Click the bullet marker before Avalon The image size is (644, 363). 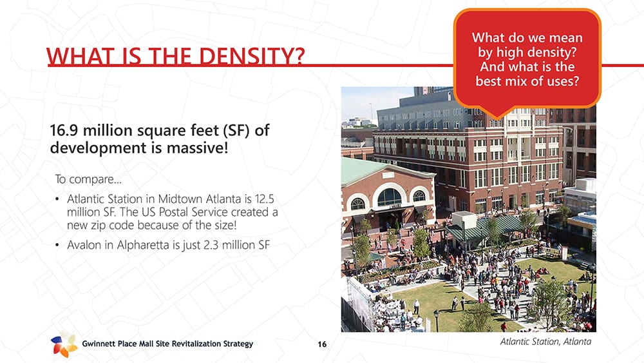tap(57, 245)
